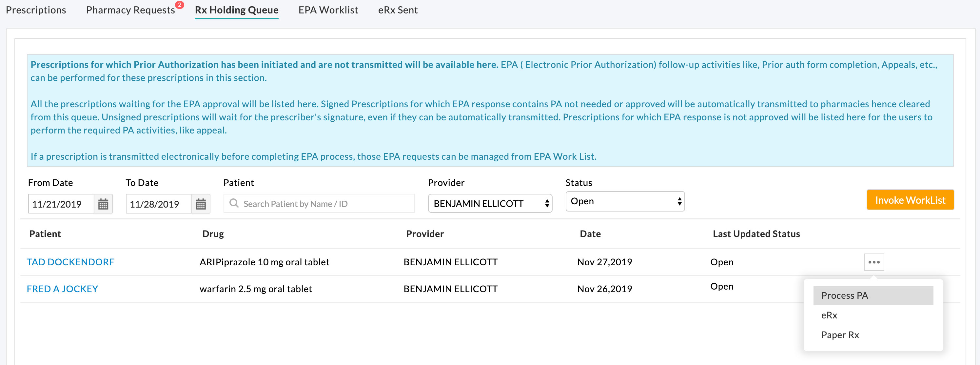Open patient TAD DOCKENDORF link
Screen dimensions: 980x365
coord(70,262)
